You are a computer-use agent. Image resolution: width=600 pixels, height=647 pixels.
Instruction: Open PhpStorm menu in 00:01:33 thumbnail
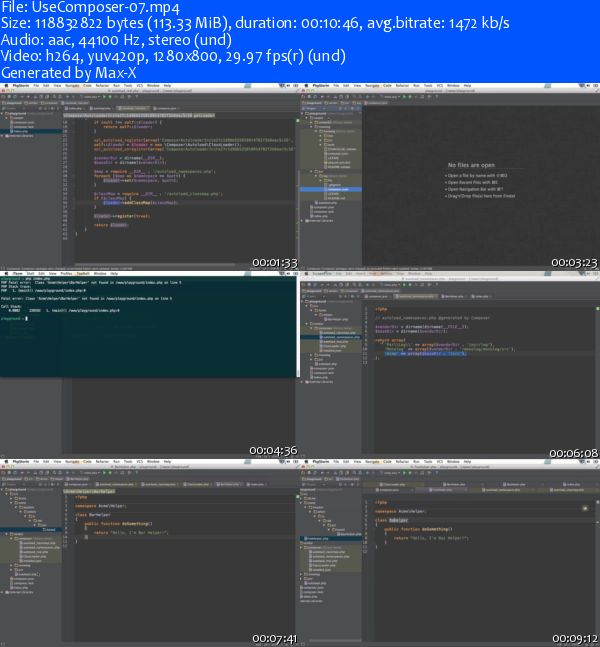click(x=21, y=86)
